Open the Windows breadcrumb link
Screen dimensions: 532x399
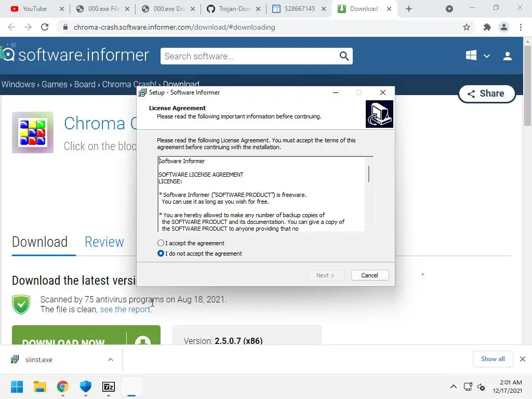point(18,84)
